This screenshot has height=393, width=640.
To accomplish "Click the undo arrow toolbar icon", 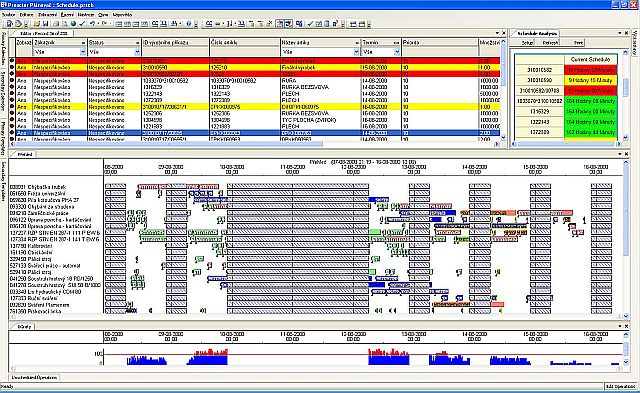I will pos(93,24).
